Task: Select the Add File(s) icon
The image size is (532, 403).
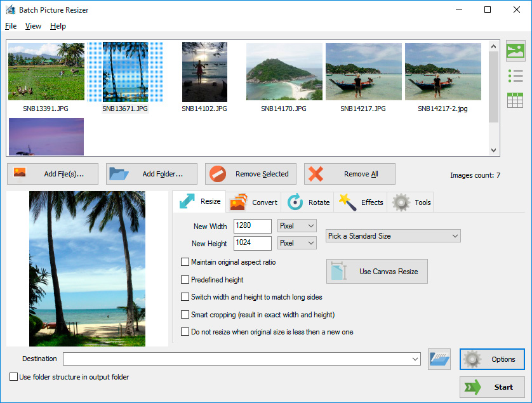Action: coord(18,173)
